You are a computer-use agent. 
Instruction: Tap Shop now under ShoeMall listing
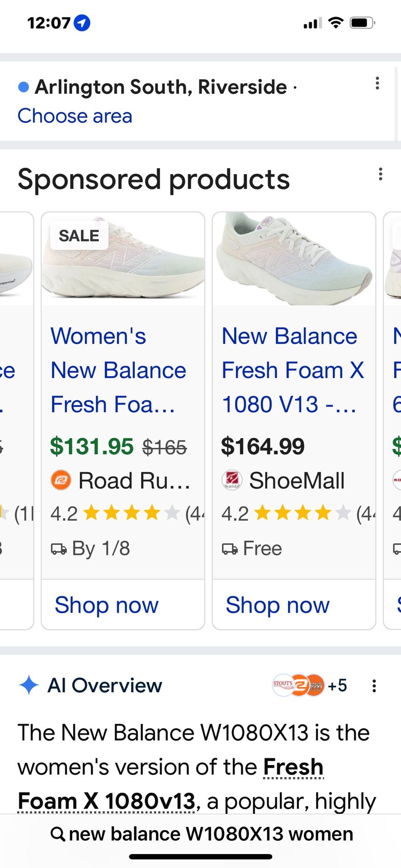tap(278, 605)
